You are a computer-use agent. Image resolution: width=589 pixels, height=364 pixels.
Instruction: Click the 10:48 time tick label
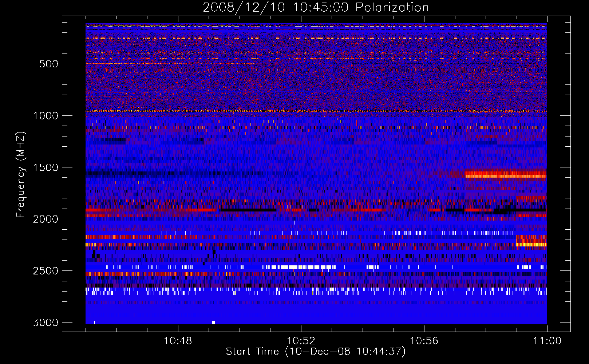pyautogui.click(x=178, y=341)
